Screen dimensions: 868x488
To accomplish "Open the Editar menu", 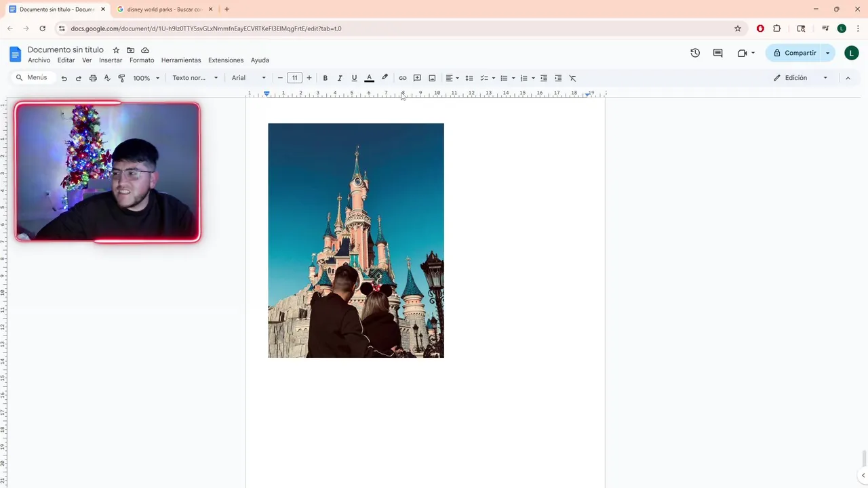I will click(x=66, y=60).
